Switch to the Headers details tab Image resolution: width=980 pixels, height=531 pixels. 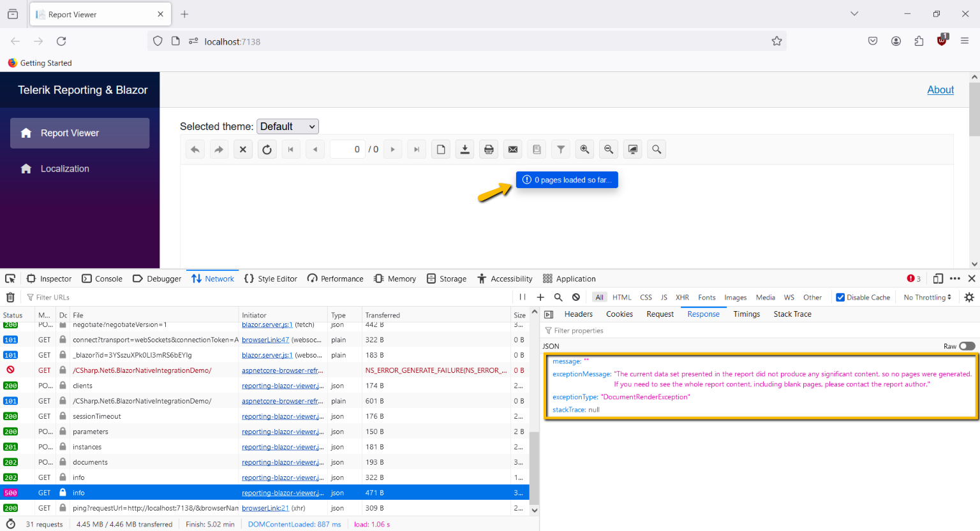(x=578, y=314)
